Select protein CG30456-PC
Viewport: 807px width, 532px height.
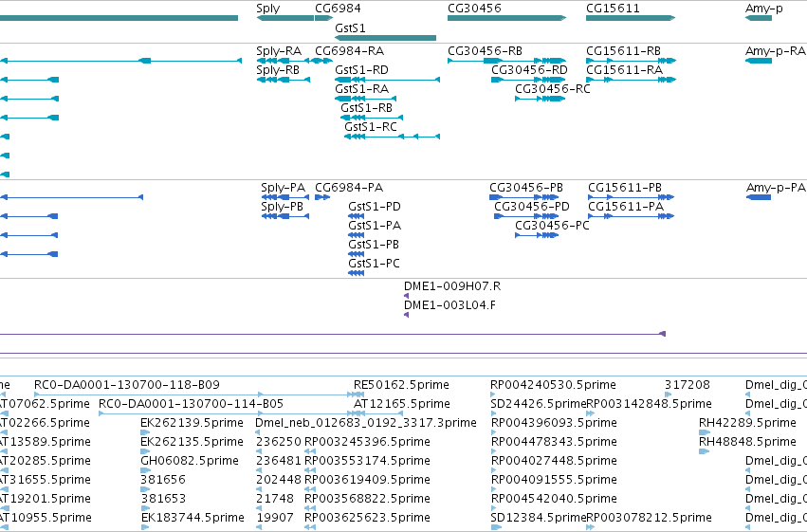(x=552, y=226)
